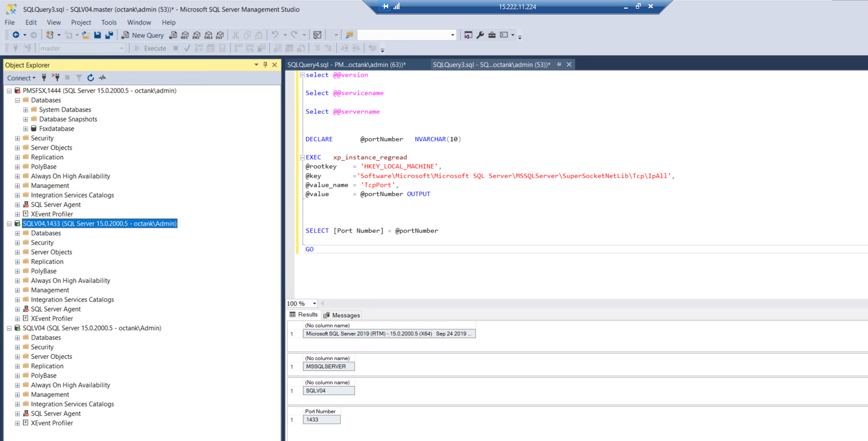Click the MDX query toolbar icon
Viewport: 868px width, 441px height.
pyautogui.click(x=185, y=35)
